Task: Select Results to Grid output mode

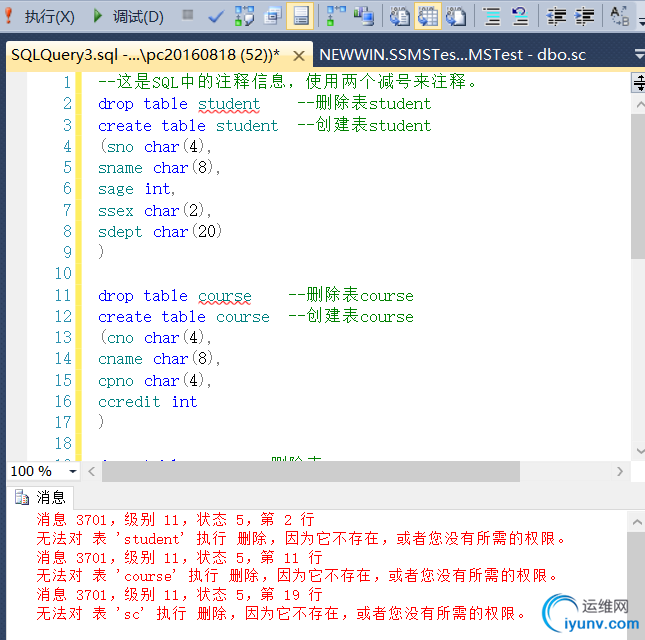Action: (428, 16)
